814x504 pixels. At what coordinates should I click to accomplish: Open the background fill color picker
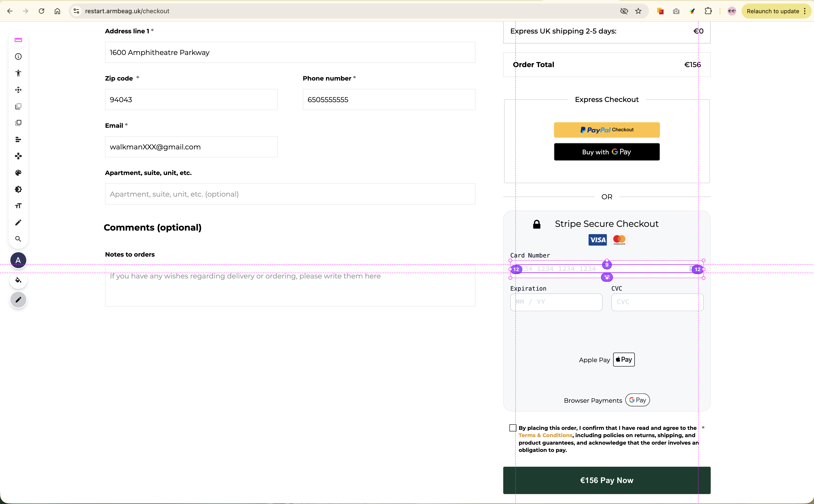[18, 280]
